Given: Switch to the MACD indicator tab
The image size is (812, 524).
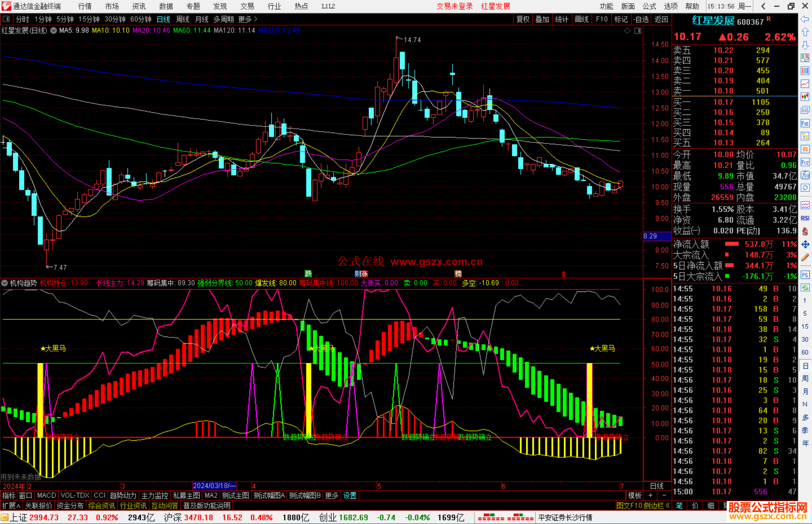Looking at the screenshot, I should (47, 495).
